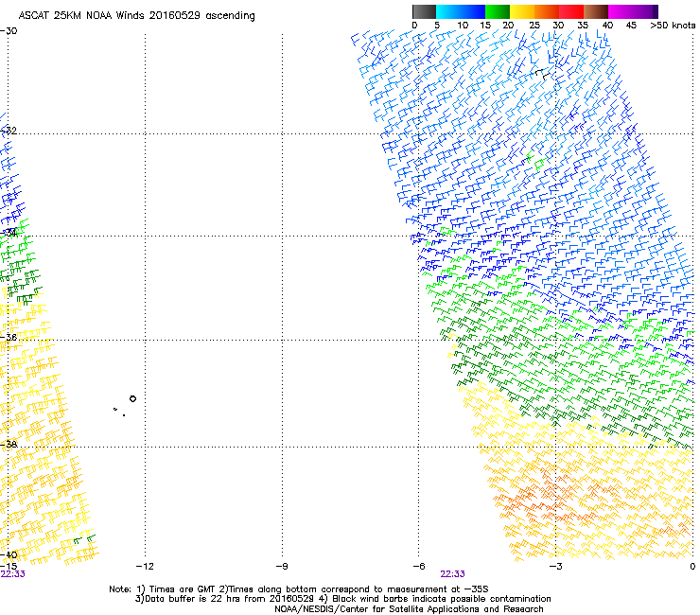
Task: Click the '-12' longitude axis label
Action: click(144, 566)
